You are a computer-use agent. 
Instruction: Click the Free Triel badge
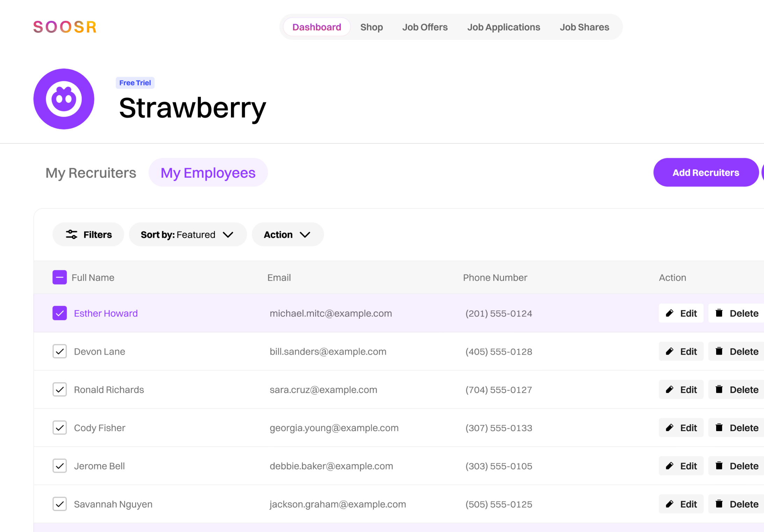[135, 83]
